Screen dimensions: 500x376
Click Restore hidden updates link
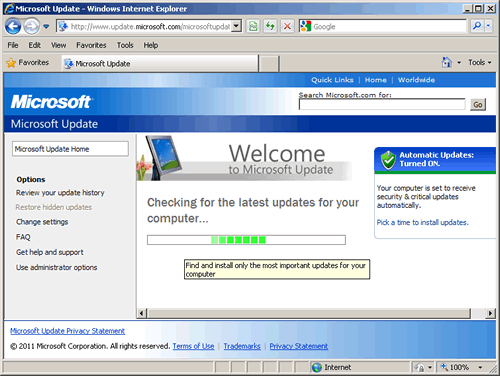[x=54, y=207]
